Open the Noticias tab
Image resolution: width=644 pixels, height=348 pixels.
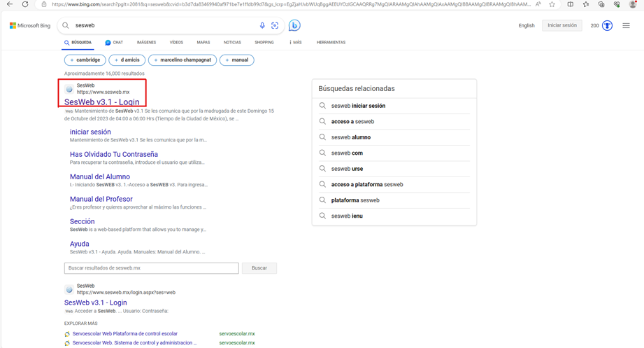232,43
